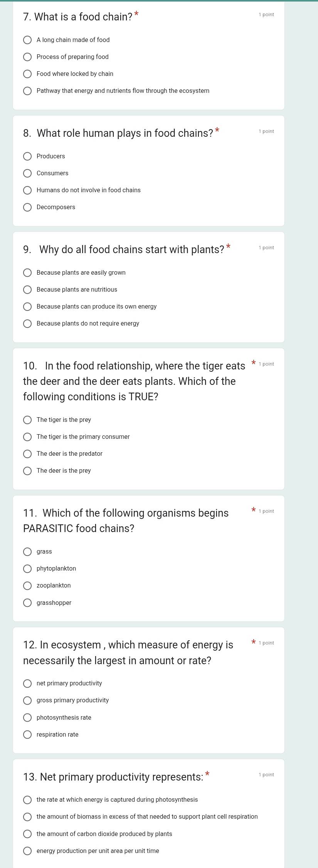Pick 'Food where locked by chain'

coord(27,74)
